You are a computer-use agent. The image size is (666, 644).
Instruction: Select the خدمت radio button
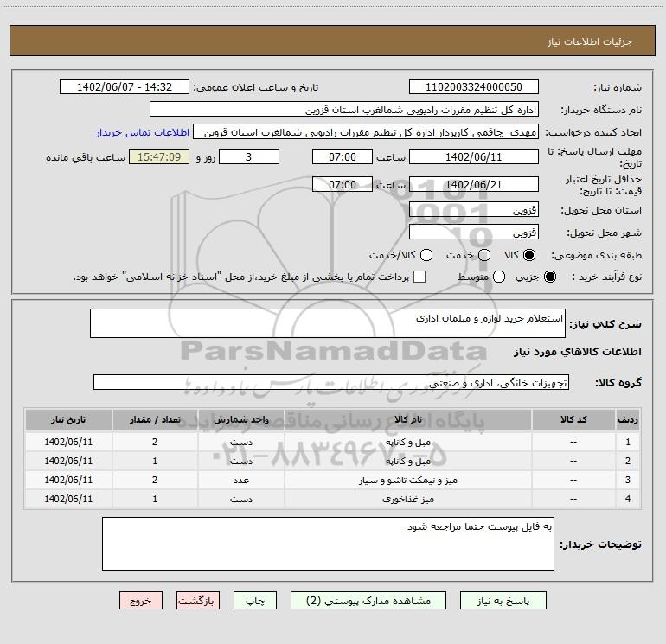tap(484, 255)
